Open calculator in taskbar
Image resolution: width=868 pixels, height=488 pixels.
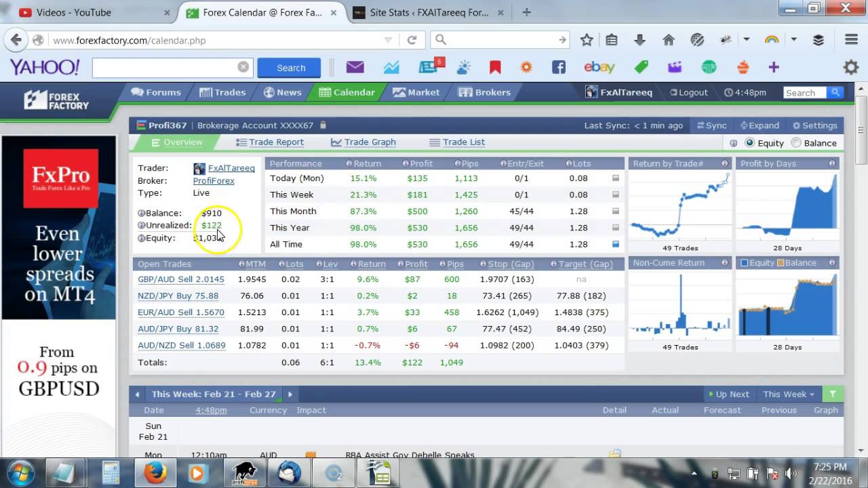click(x=111, y=472)
